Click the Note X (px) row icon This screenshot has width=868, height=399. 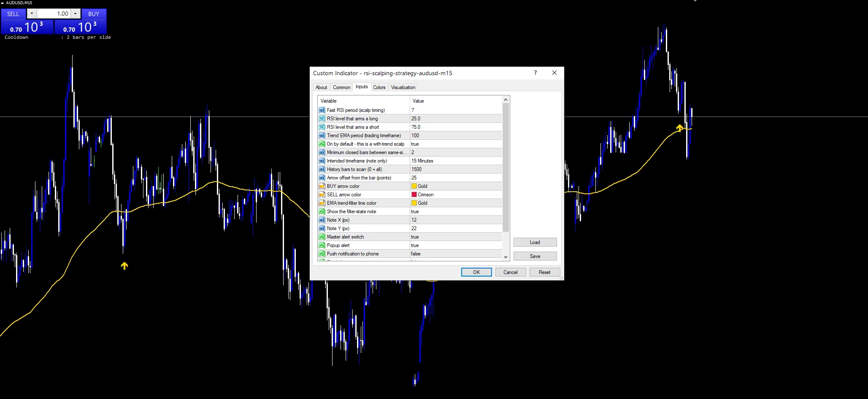322,220
